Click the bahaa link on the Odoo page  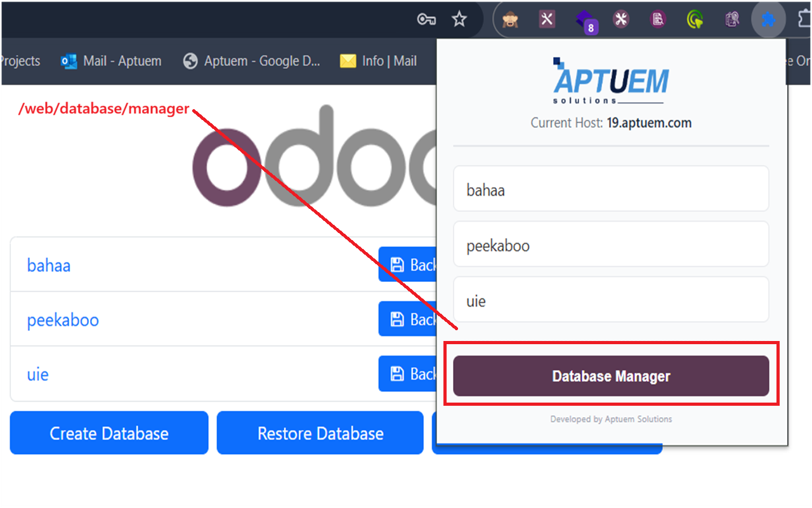tap(49, 265)
